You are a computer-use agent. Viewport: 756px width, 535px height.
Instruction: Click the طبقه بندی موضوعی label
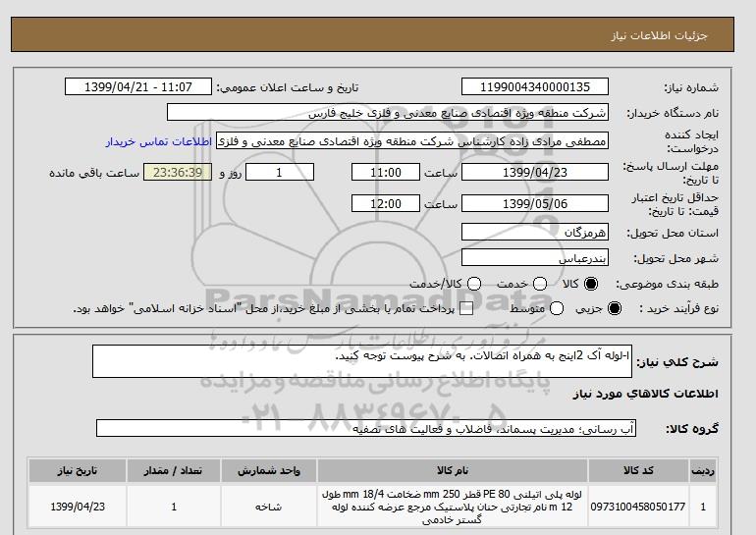668,285
